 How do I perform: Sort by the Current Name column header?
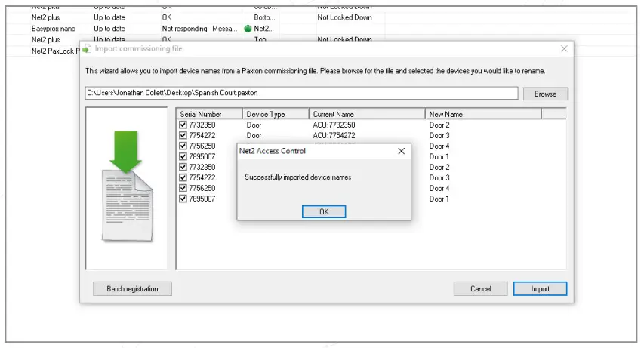coord(367,114)
